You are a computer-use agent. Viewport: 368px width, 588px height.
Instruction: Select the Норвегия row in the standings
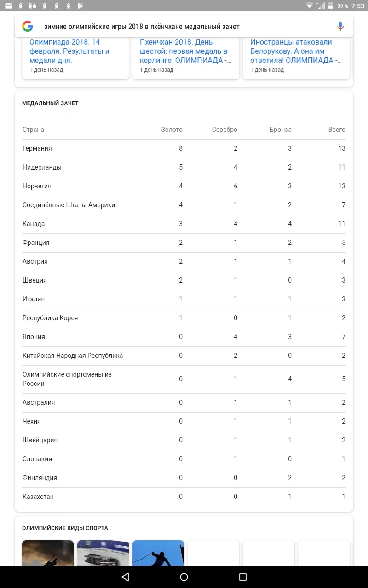[184, 186]
